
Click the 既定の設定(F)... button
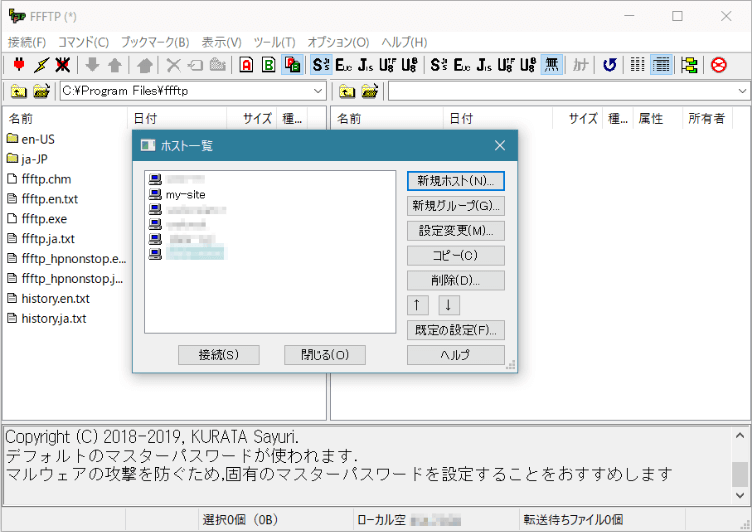(456, 330)
